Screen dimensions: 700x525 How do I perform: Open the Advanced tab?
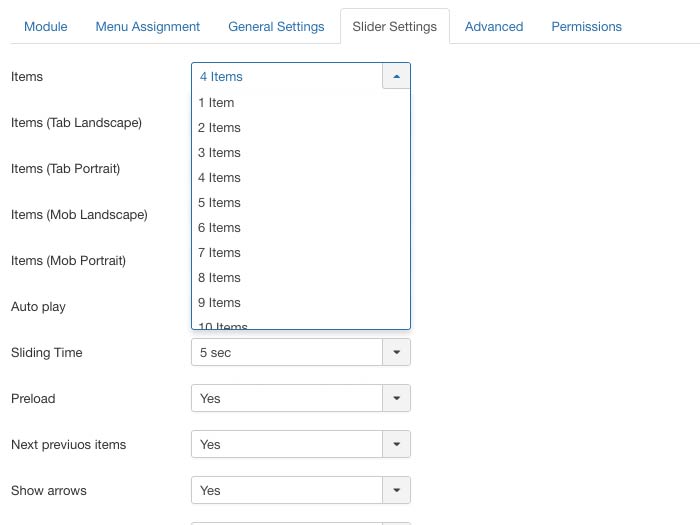coord(494,26)
